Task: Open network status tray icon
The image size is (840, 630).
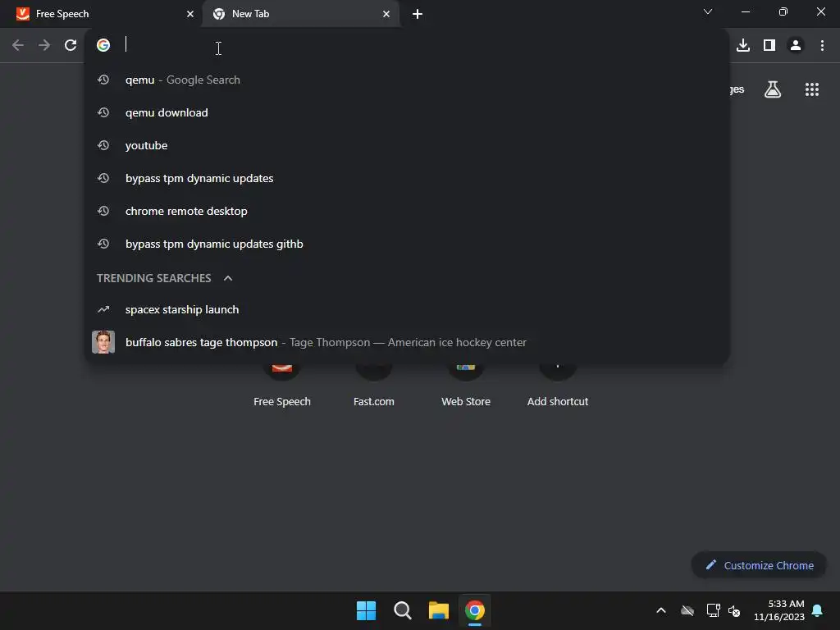Action: point(713,610)
